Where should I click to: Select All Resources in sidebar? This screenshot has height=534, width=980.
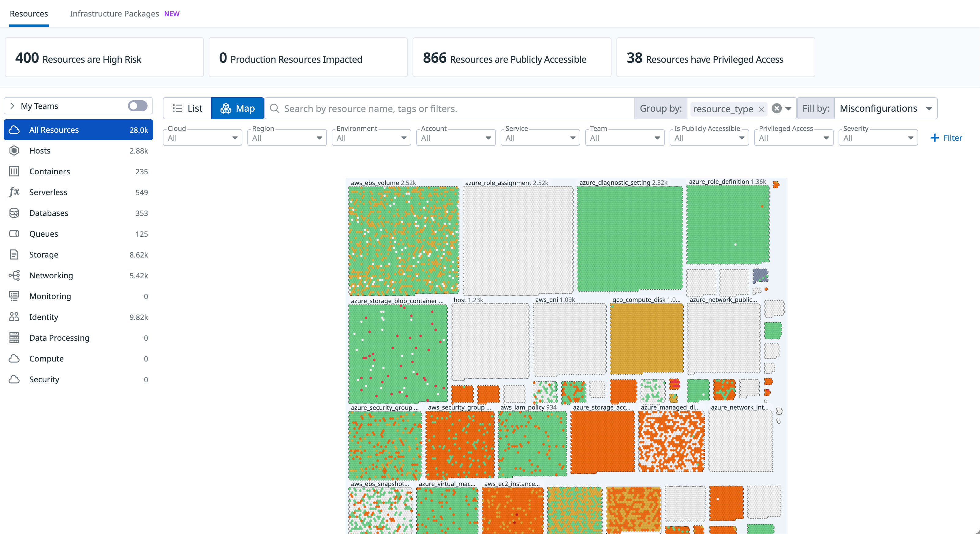pyautogui.click(x=78, y=130)
